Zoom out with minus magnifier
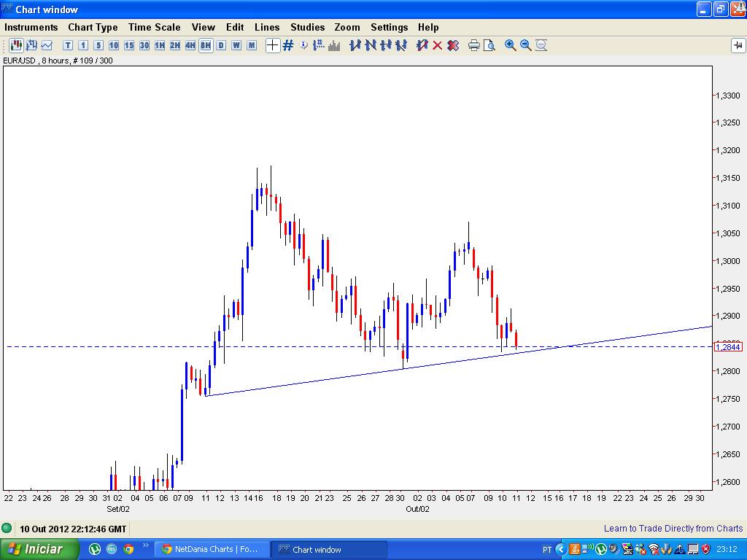Screen dimensions: 747x560 click(525, 45)
